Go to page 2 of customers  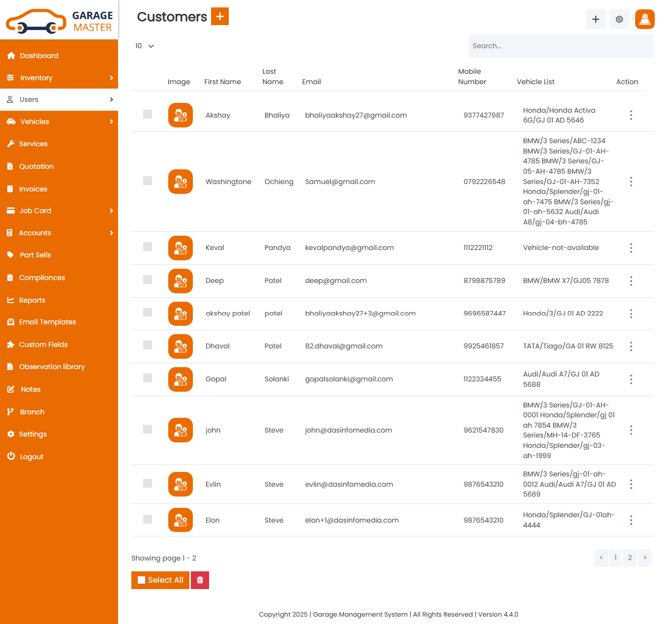630,558
